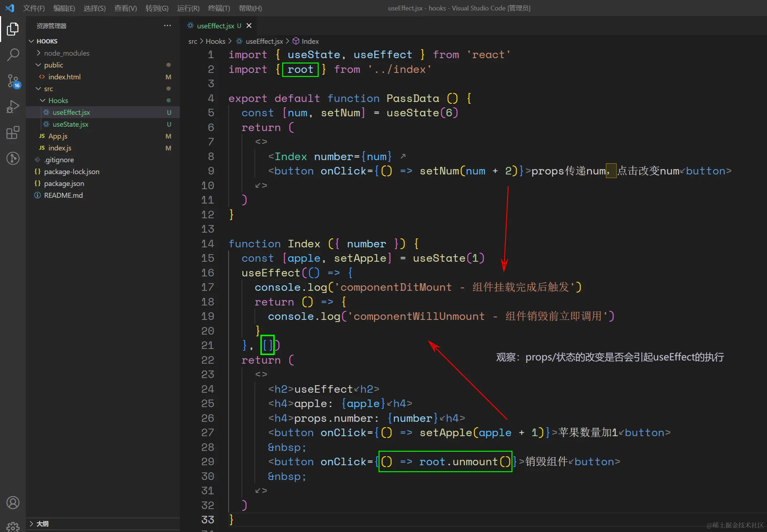Expand the 大纲 outline section
The width and height of the screenshot is (767, 532).
coord(42,524)
